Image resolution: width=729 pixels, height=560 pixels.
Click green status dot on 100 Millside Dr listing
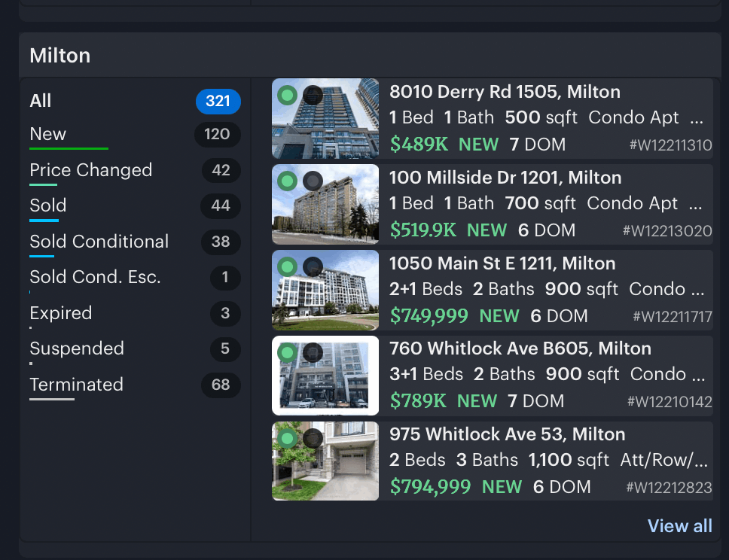288,181
